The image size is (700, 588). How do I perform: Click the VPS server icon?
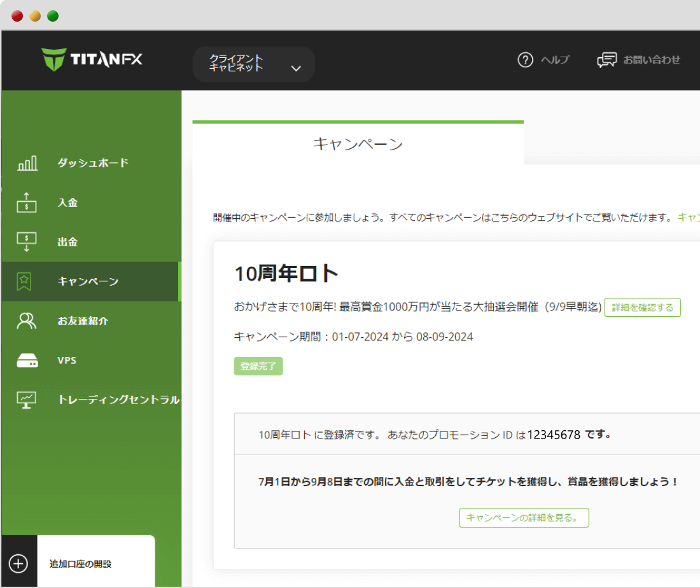(x=27, y=360)
